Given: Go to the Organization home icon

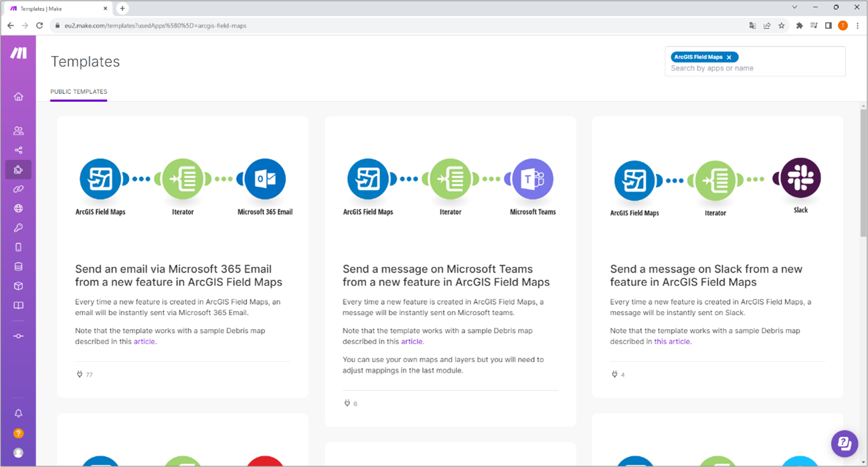Looking at the screenshot, I should coord(18,96).
